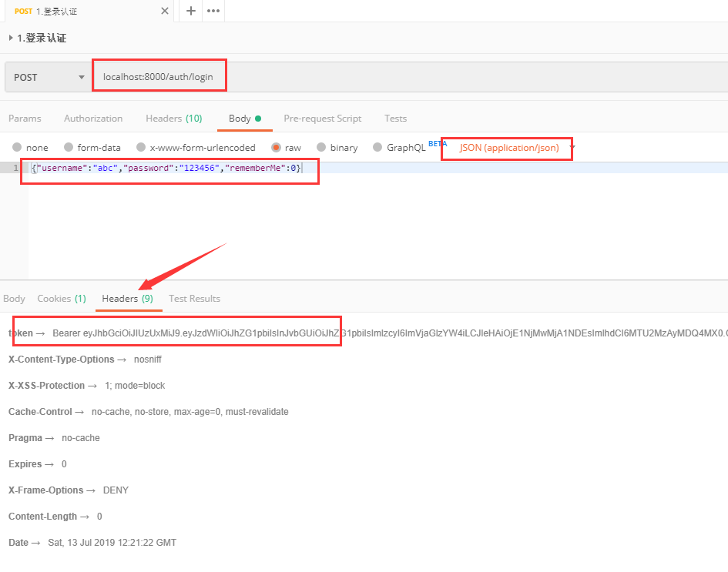Select the form-data body option

69,147
